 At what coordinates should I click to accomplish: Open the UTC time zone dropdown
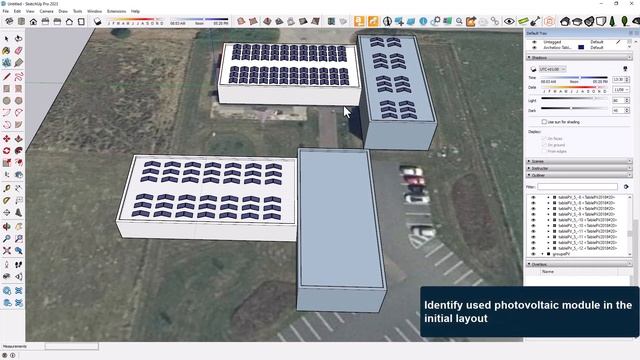tap(553, 69)
